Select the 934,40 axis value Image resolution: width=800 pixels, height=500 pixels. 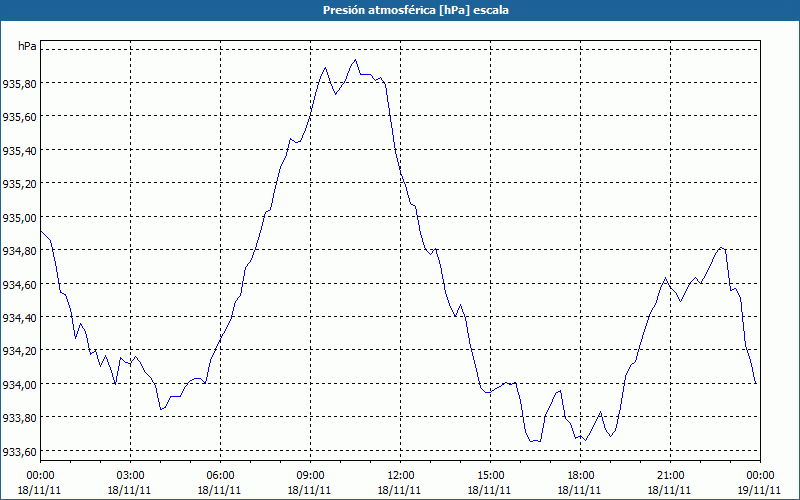coord(19,317)
